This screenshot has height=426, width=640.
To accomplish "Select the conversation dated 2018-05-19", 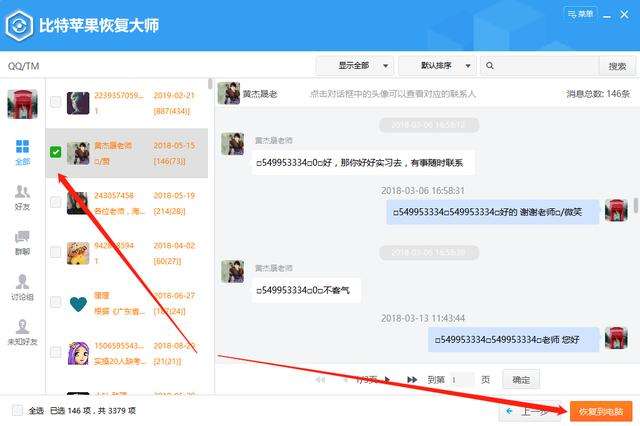I will pos(127,203).
